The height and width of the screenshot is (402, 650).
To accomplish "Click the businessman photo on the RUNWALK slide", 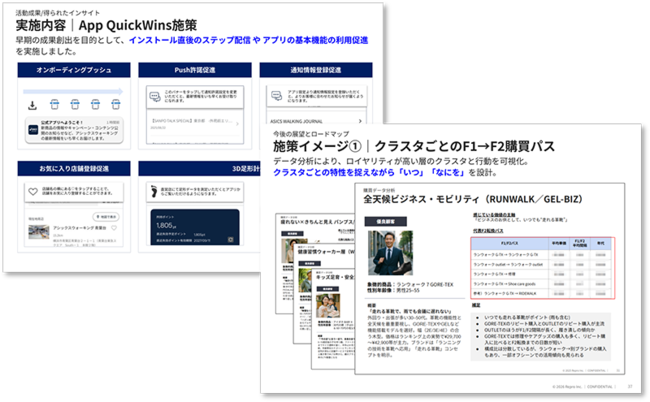I will (390, 253).
